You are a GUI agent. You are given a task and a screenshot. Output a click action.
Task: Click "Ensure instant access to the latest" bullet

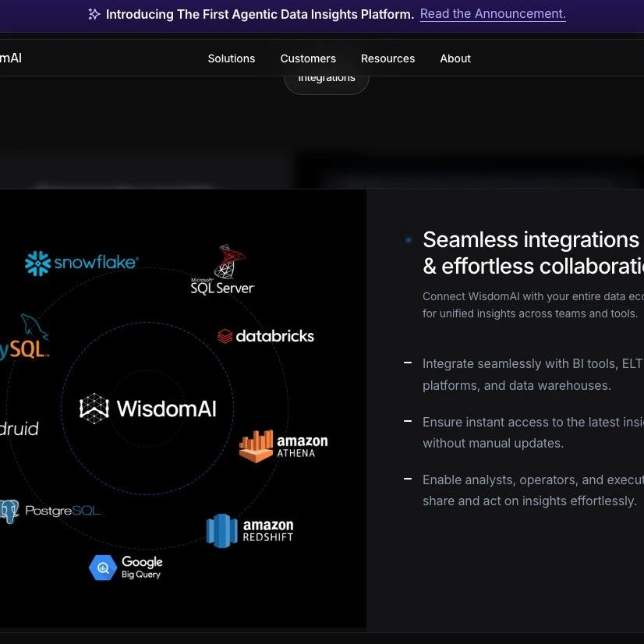[533, 433]
